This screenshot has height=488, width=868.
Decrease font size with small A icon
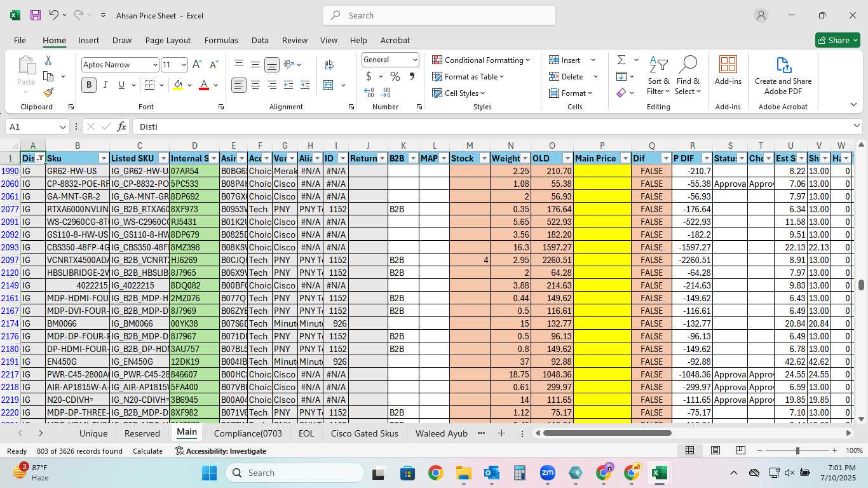coord(214,65)
